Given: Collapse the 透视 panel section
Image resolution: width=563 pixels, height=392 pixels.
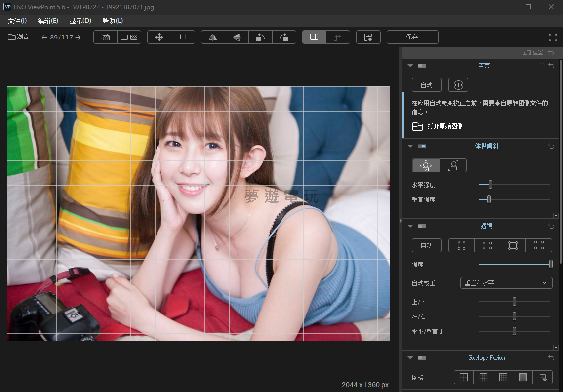Looking at the screenshot, I should tap(410, 226).
